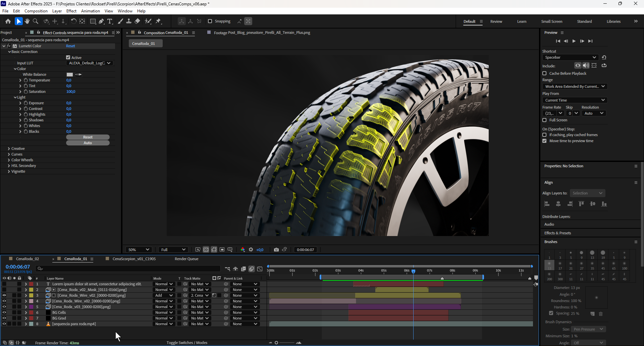Go to last frame in Preview panel
Viewport: 644px width, 346px height.
tap(590, 41)
